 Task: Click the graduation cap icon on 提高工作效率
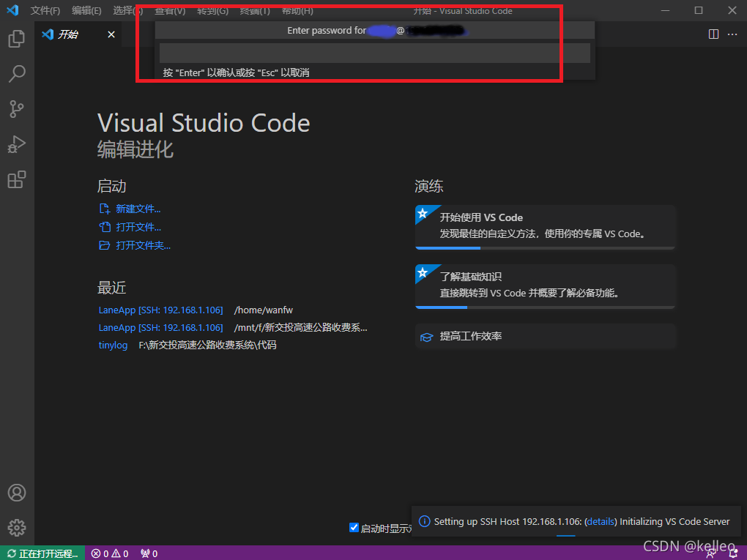click(426, 337)
